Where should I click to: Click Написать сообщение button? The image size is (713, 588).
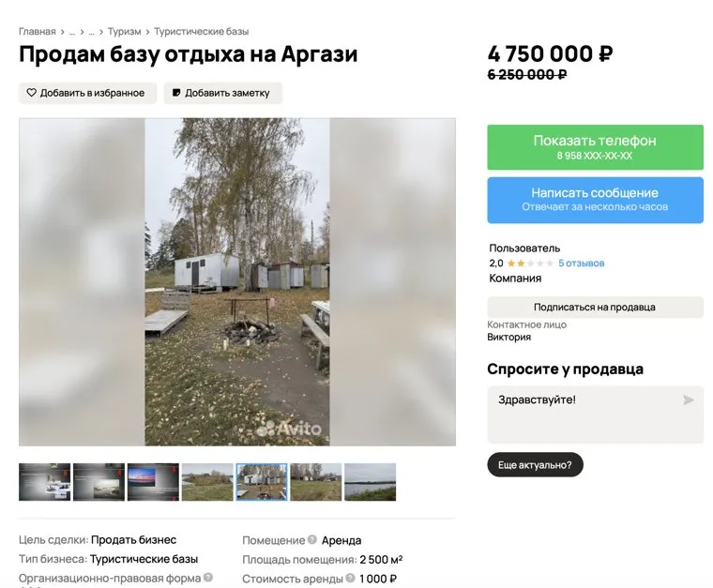[595, 200]
